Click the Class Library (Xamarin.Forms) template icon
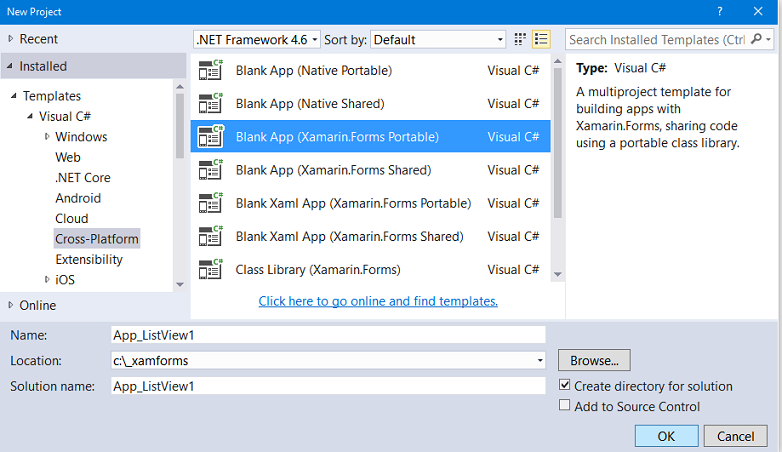The height and width of the screenshot is (452, 782). click(x=210, y=269)
